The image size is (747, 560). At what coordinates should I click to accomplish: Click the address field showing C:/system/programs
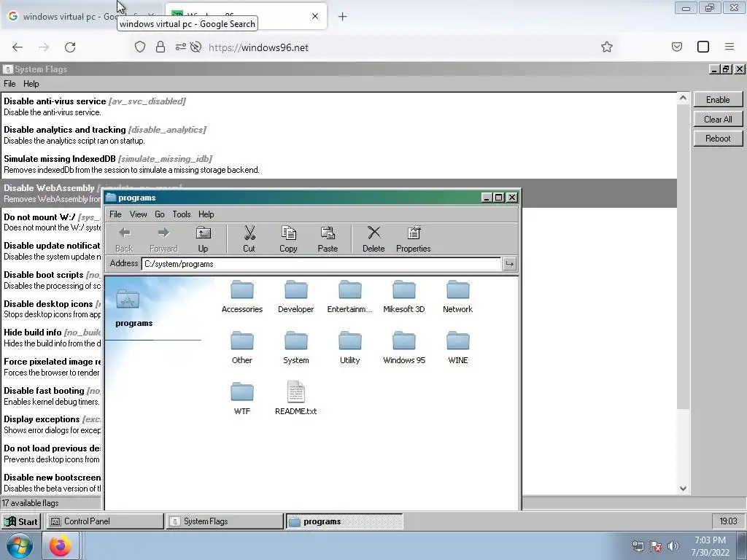[322, 264]
